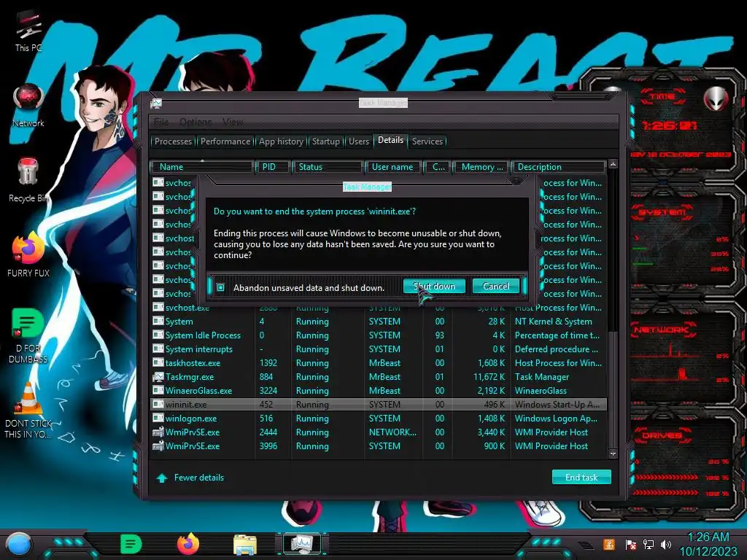Sort by the Status column header
Viewport: 747px width, 560px height.
328,167
